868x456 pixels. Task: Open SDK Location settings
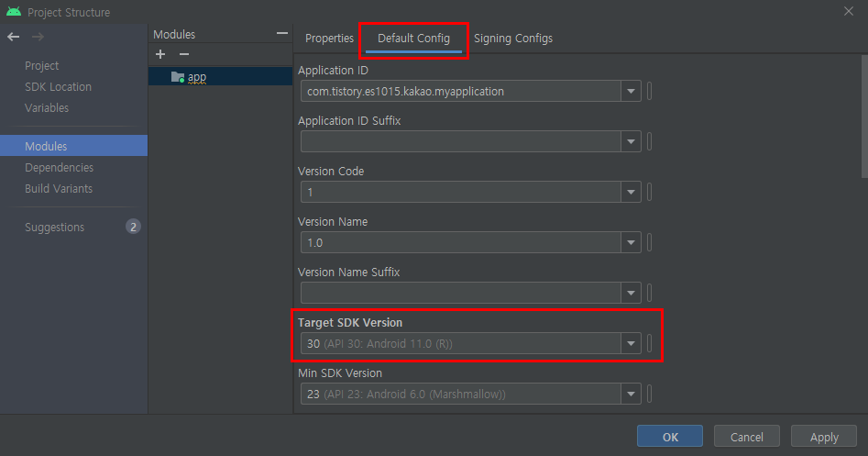pos(58,86)
